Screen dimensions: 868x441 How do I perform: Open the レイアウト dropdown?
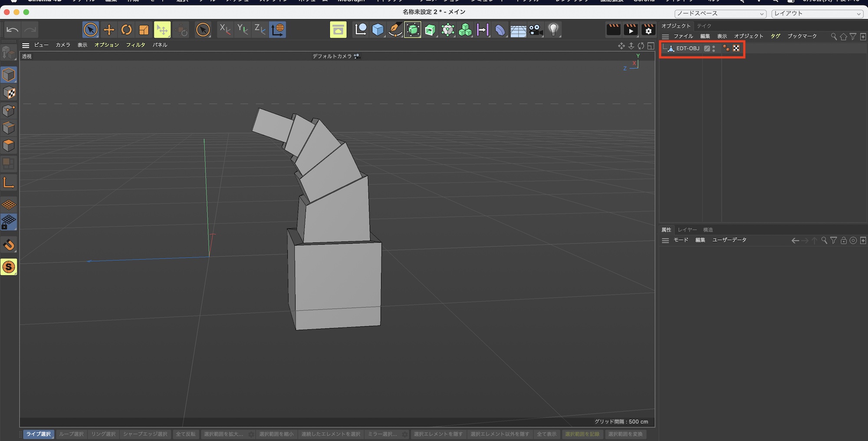click(817, 13)
